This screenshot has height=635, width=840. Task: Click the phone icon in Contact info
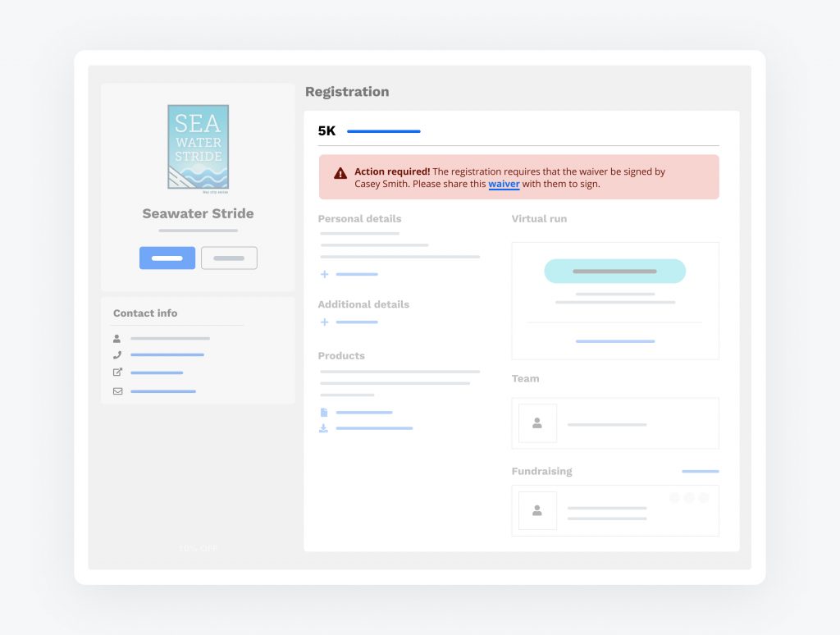click(x=117, y=355)
